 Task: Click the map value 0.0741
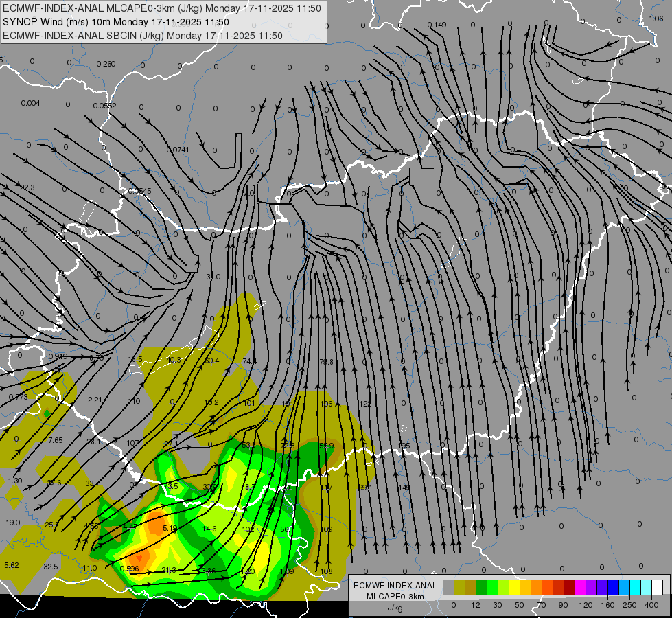[177, 150]
